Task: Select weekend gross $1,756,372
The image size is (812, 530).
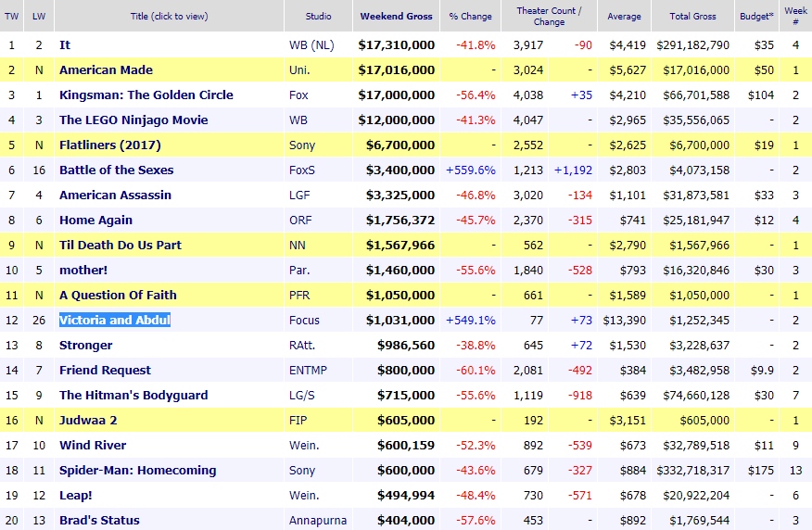Action: click(x=400, y=220)
